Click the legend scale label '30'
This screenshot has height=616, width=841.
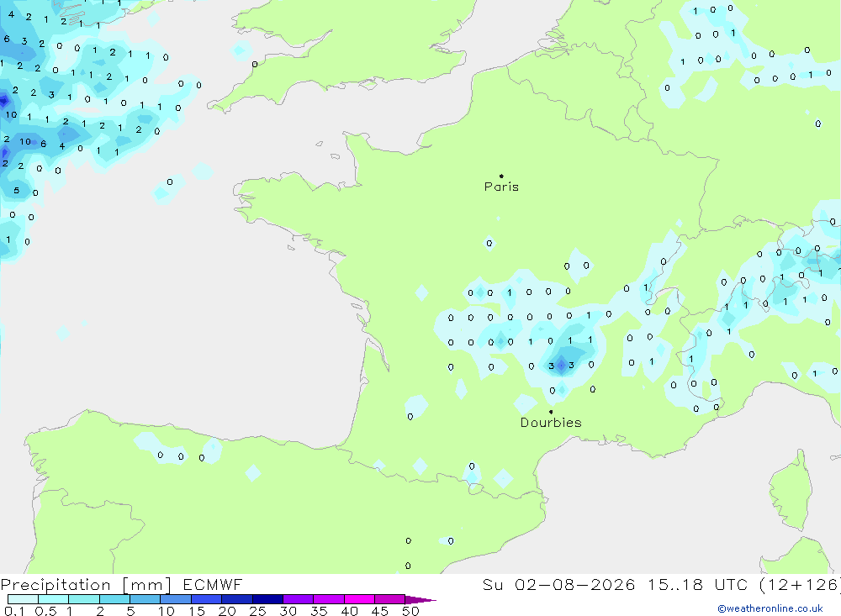tap(288, 611)
